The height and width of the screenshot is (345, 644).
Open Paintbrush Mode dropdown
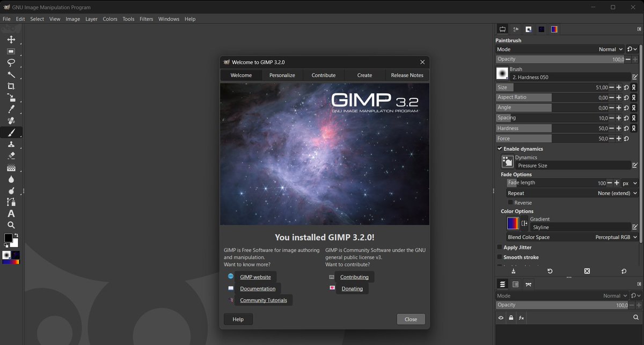tap(561, 49)
